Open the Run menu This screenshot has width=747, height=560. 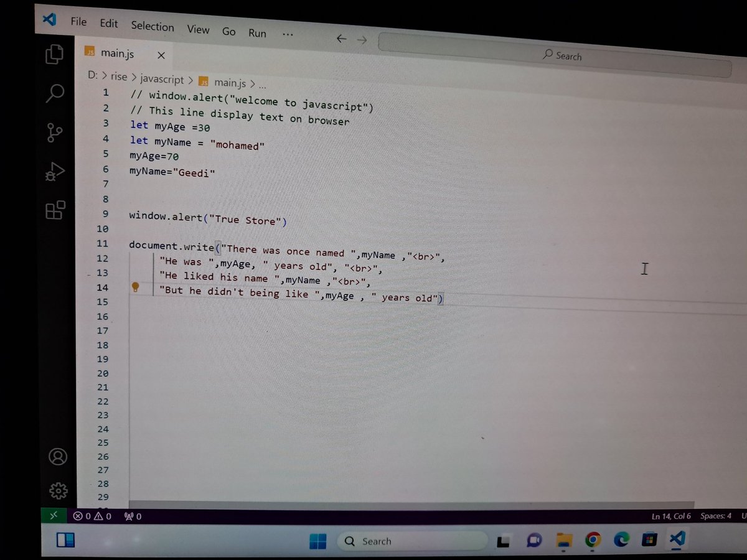point(257,33)
